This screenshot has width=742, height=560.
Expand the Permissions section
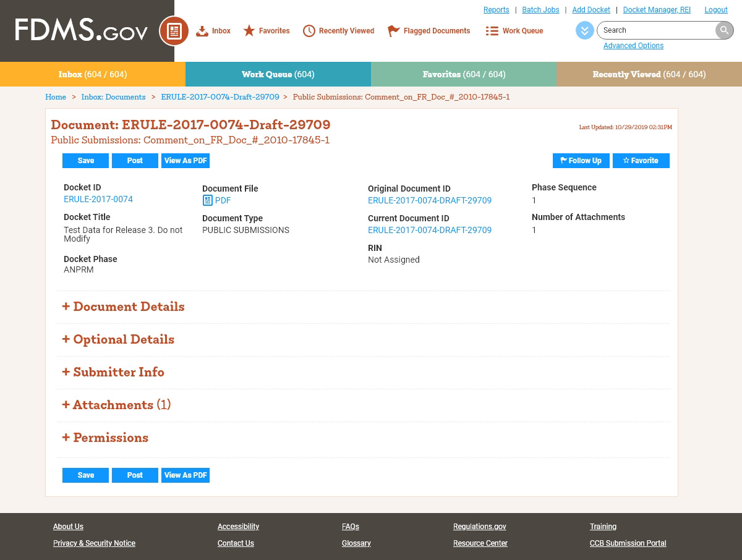(105, 438)
